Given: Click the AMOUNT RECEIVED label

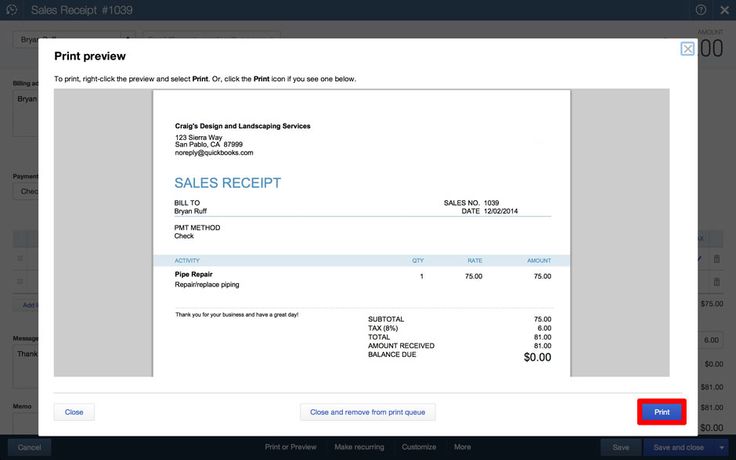Looking at the screenshot, I should (x=401, y=346).
